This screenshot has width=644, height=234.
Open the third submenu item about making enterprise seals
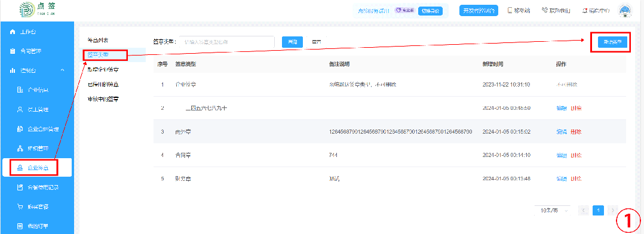click(103, 69)
